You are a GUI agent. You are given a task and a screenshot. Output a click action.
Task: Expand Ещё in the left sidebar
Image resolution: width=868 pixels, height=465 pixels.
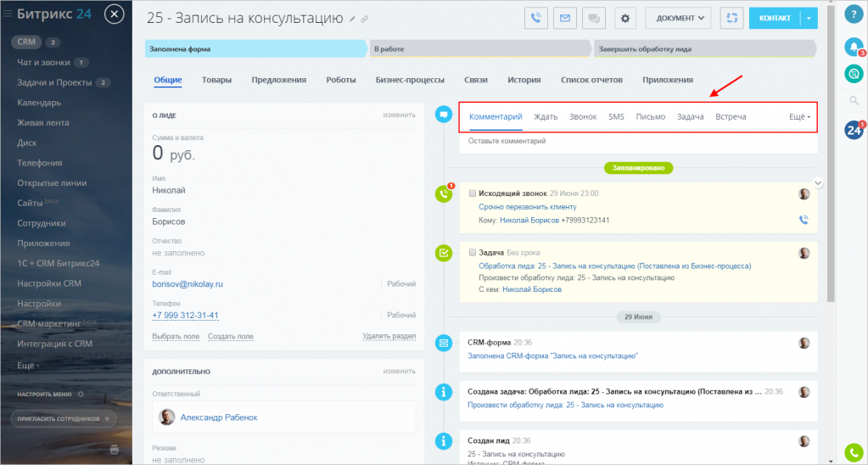28,366
